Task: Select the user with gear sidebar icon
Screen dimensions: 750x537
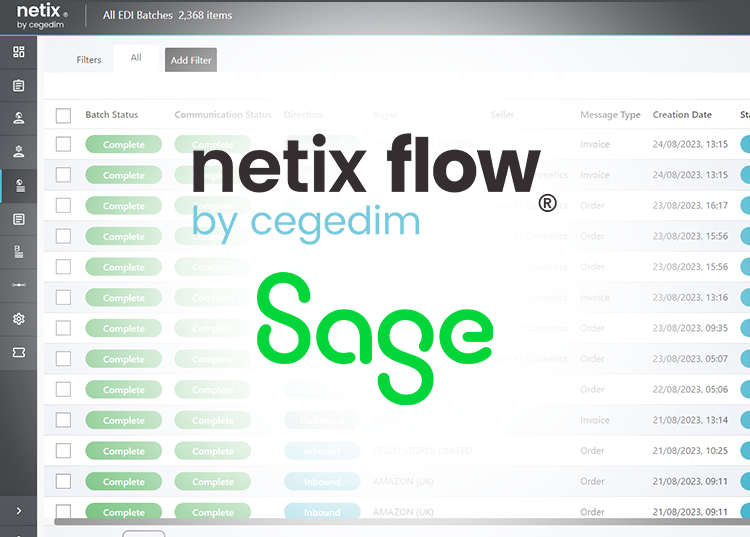Action: (x=19, y=152)
